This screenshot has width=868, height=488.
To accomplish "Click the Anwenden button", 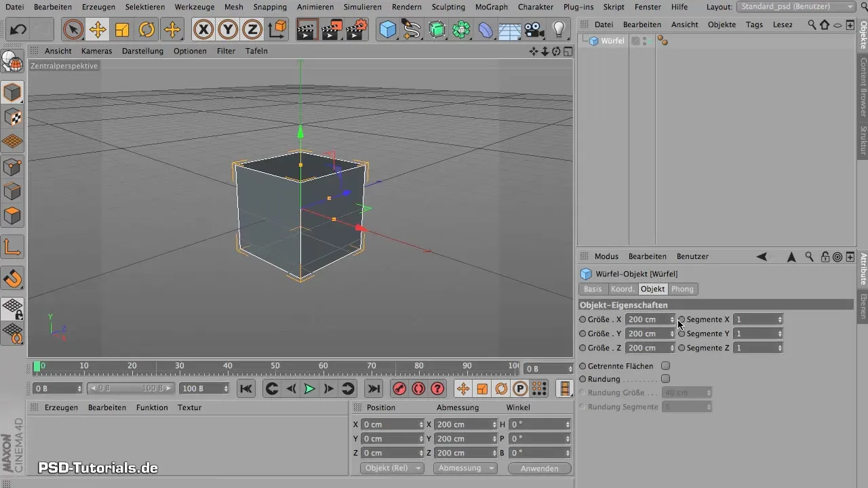I will pos(540,468).
